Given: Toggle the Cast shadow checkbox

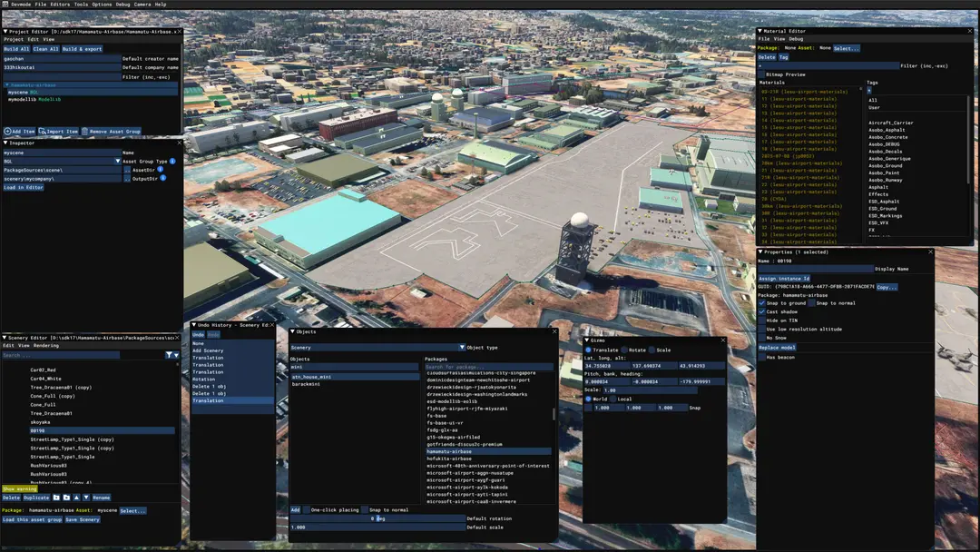Looking at the screenshot, I should click(762, 312).
